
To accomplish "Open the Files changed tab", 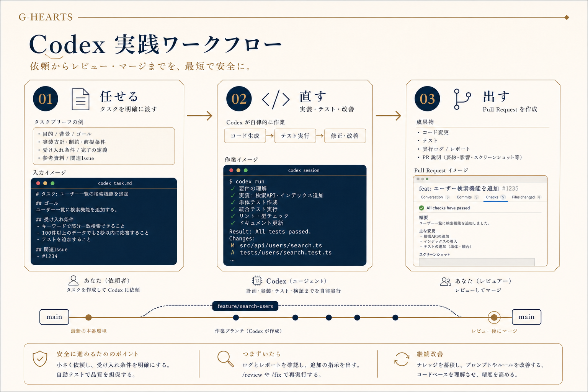I will click(526, 197).
